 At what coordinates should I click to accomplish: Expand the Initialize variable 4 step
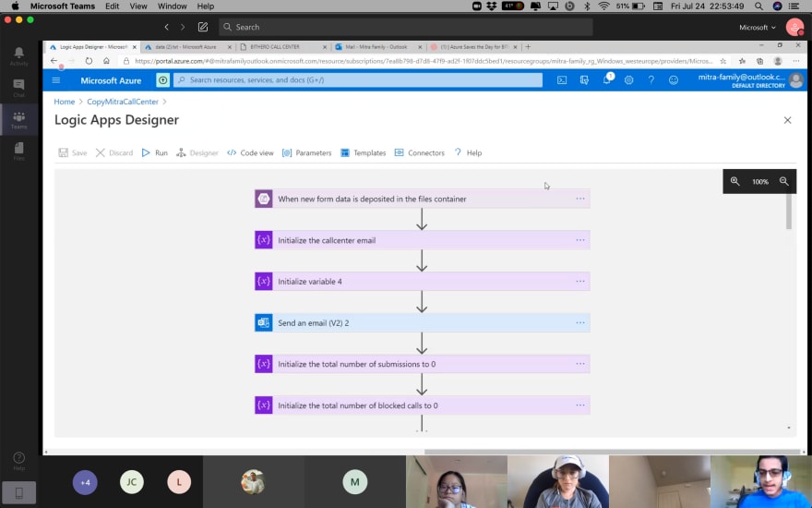[422, 282]
